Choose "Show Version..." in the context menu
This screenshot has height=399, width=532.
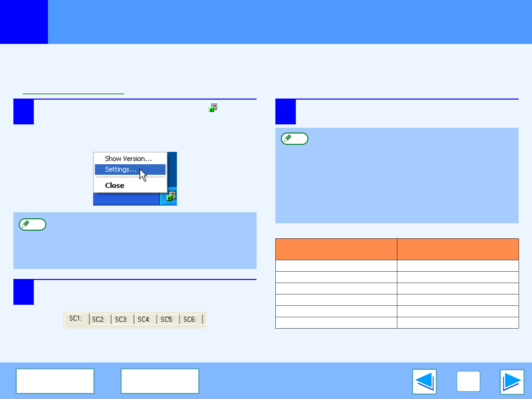[x=128, y=159]
